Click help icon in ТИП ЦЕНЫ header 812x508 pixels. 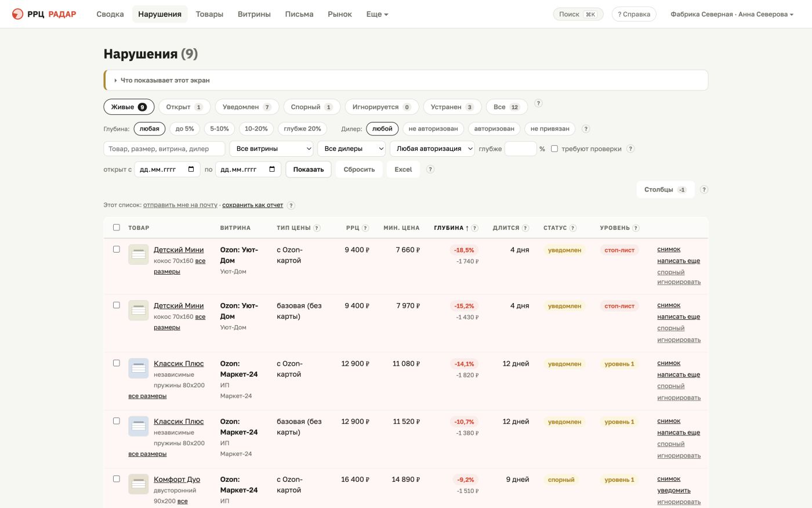(x=317, y=228)
